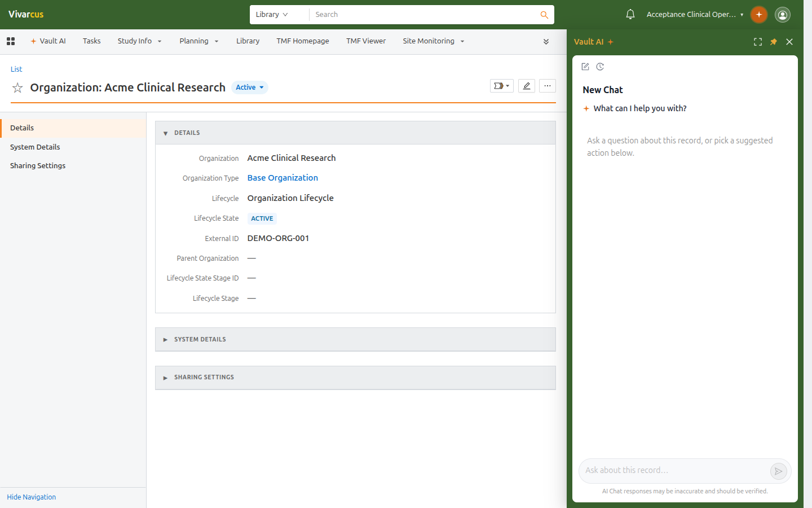The image size is (812, 508).
Task: Favorite this organization with the star icon
Action: (17, 87)
